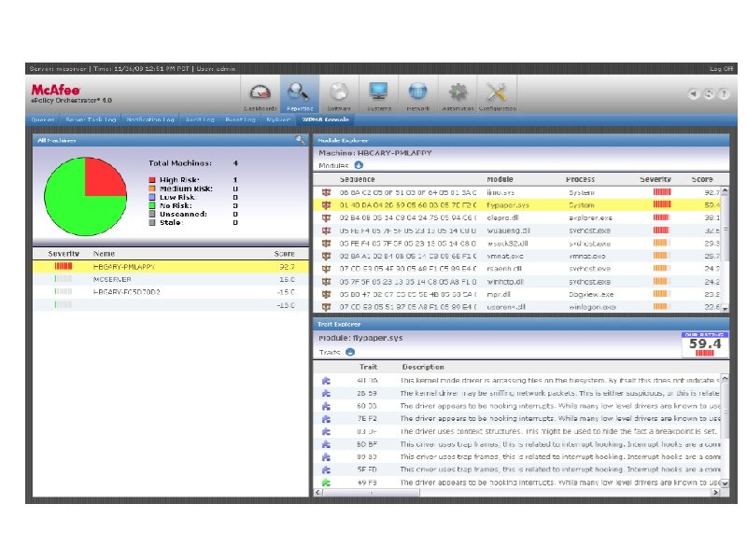Select the Dbgview.exe process cell
Viewport: 747px width, 560px height.
pos(591,294)
